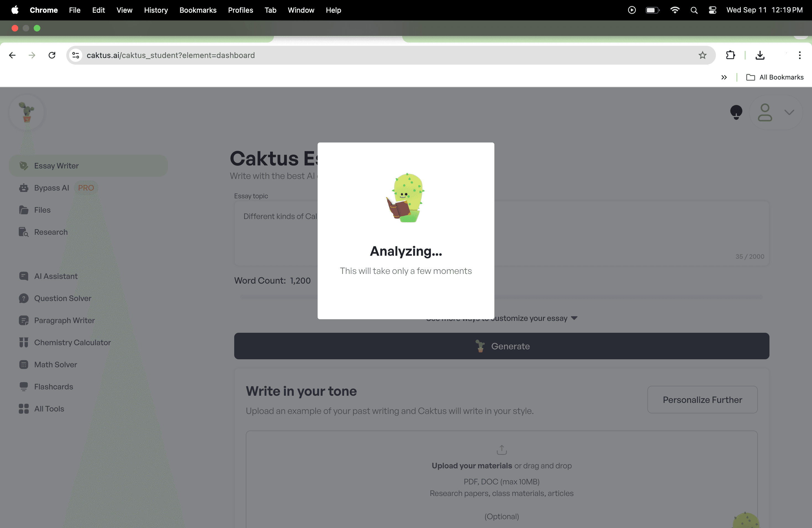
Task: Open the Flashcards tool icon
Action: point(23,386)
